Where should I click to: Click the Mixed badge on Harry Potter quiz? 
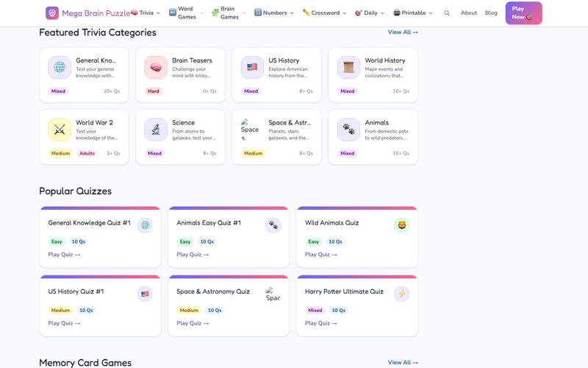(315, 310)
